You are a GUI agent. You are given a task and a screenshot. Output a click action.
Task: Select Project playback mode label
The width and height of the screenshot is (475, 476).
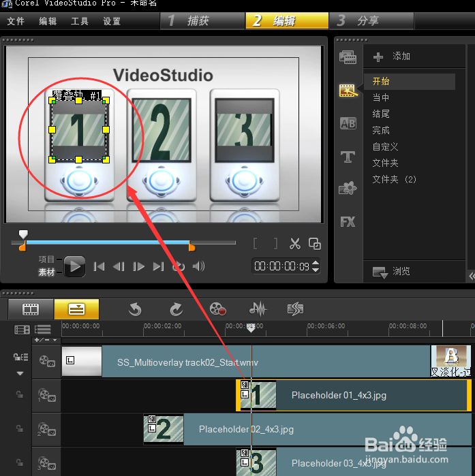[46, 259]
